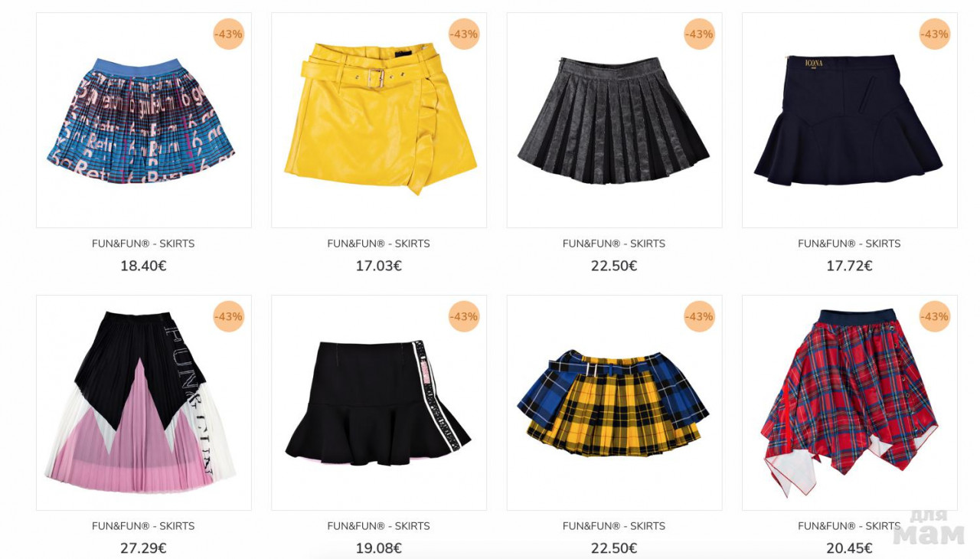Click the -43% badge on the pink tulle skirt

[229, 316]
